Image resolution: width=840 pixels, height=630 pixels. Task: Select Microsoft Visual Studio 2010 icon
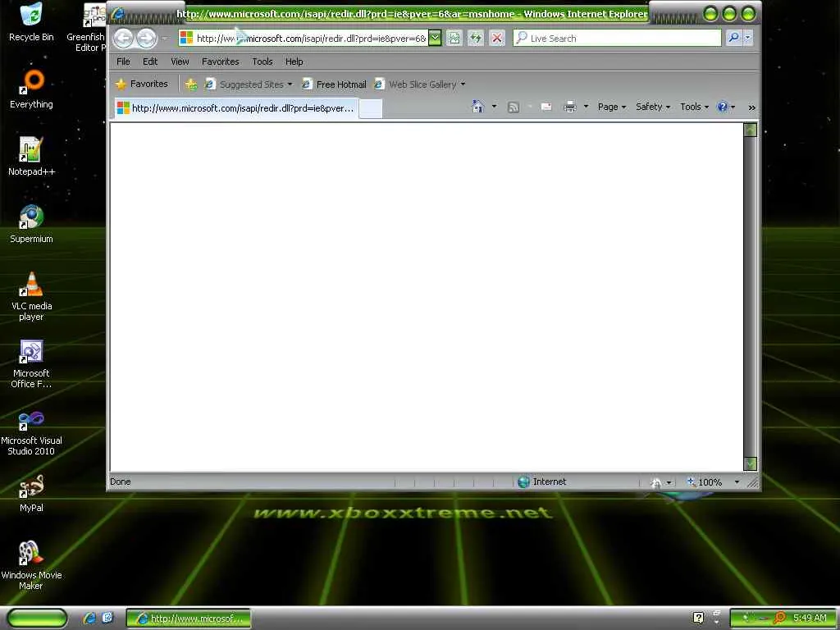point(31,431)
